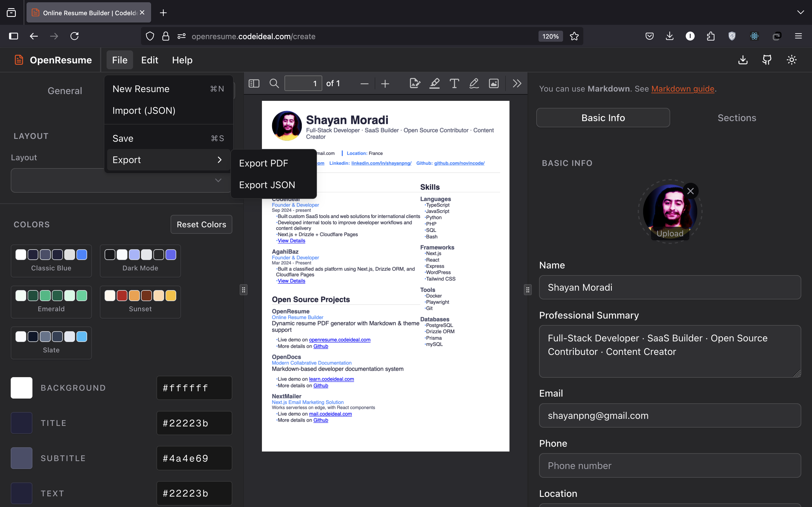Click the add image tool
Screen dimensions: 812x507
tap(494, 83)
